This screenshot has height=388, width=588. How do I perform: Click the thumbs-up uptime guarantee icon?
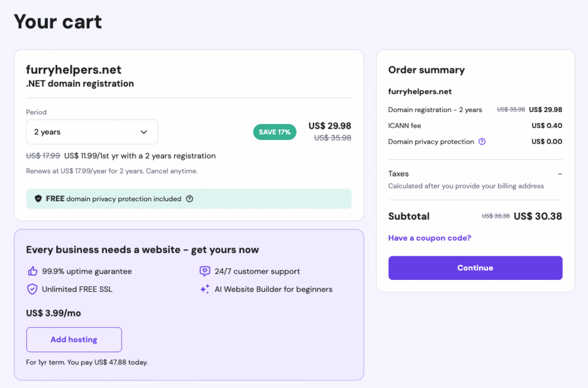click(32, 271)
